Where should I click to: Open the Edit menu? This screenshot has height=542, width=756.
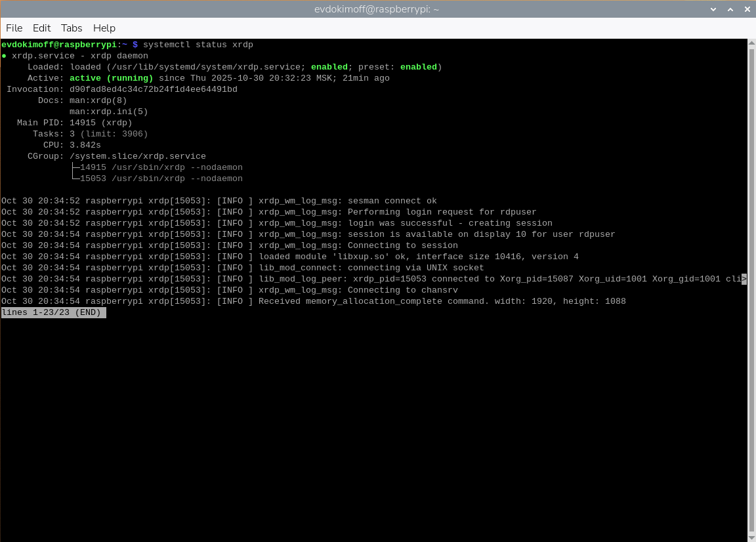click(x=42, y=28)
